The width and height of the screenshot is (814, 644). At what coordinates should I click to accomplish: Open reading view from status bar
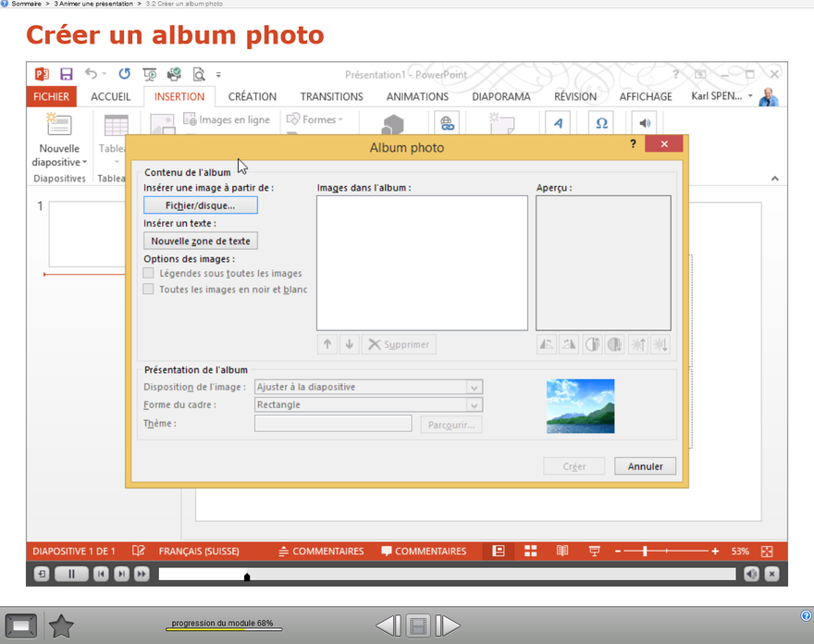tap(562, 551)
